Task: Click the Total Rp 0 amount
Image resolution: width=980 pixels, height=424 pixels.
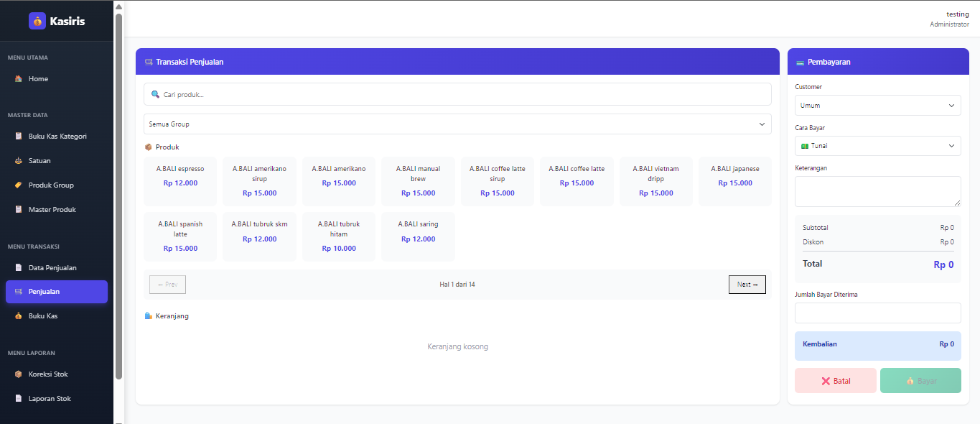Action: coord(943,264)
